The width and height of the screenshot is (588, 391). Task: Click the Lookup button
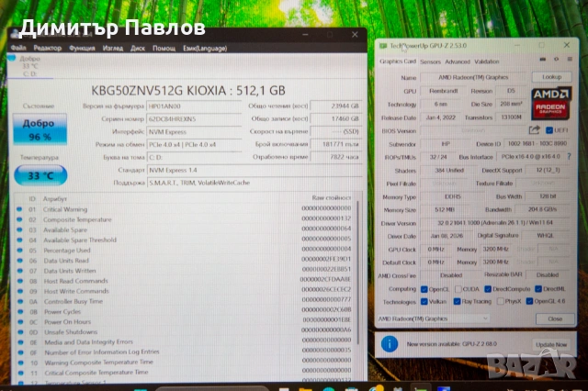tap(551, 77)
